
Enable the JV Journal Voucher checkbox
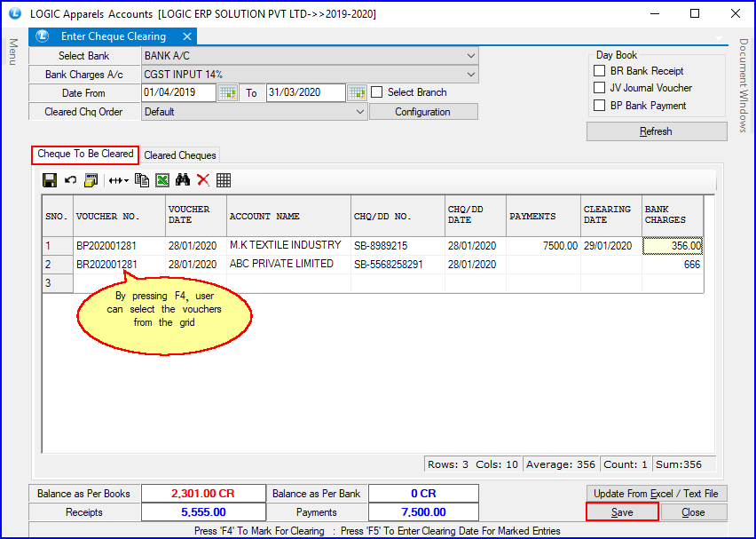coord(599,88)
